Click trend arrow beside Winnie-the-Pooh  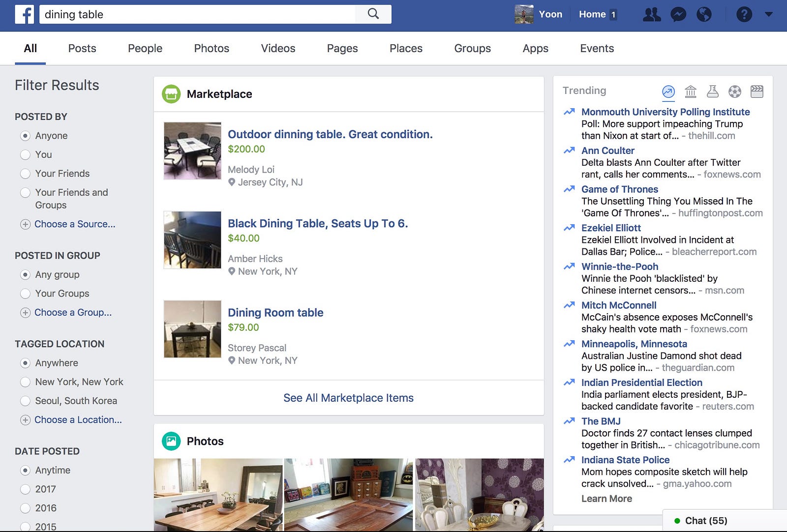(x=569, y=266)
